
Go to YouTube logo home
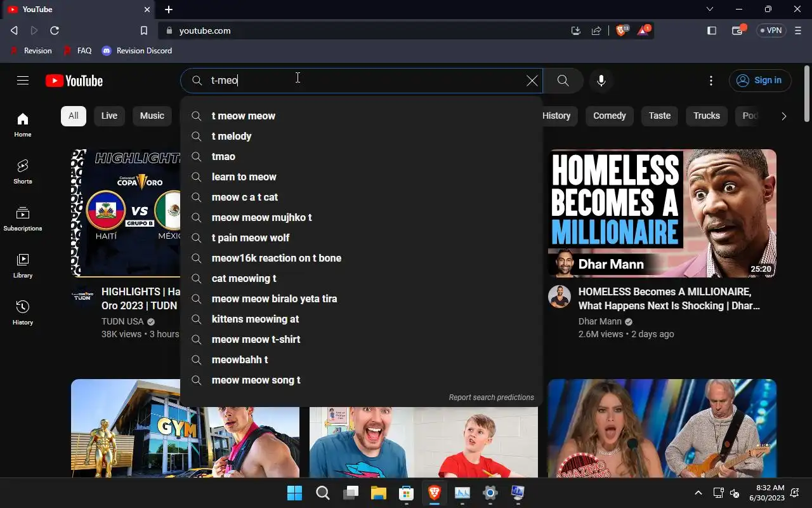(74, 81)
